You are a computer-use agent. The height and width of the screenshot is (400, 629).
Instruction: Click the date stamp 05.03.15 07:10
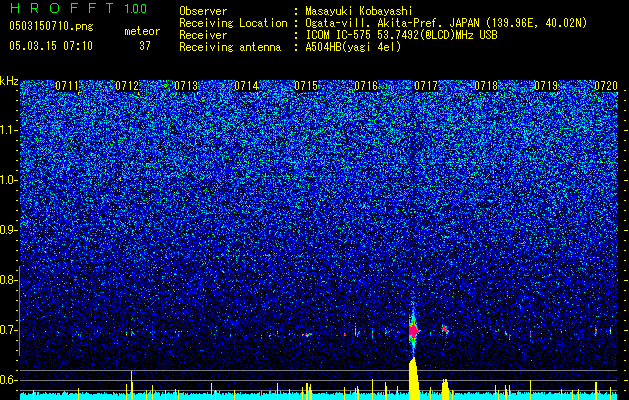(51, 46)
